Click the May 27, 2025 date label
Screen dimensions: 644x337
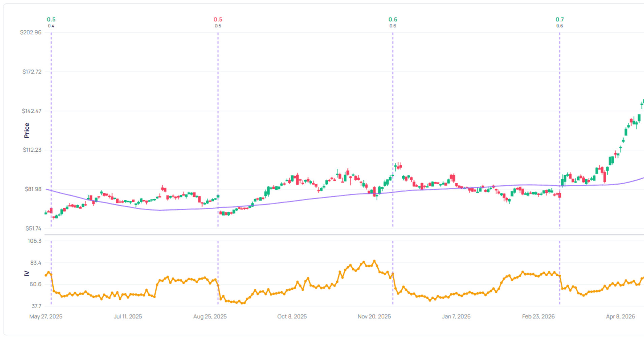pos(46,316)
